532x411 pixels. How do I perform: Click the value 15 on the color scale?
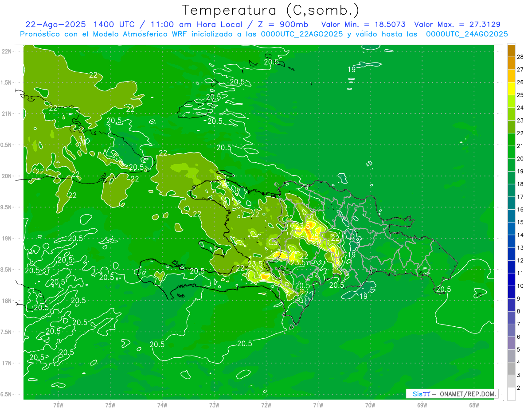[x=520, y=222]
